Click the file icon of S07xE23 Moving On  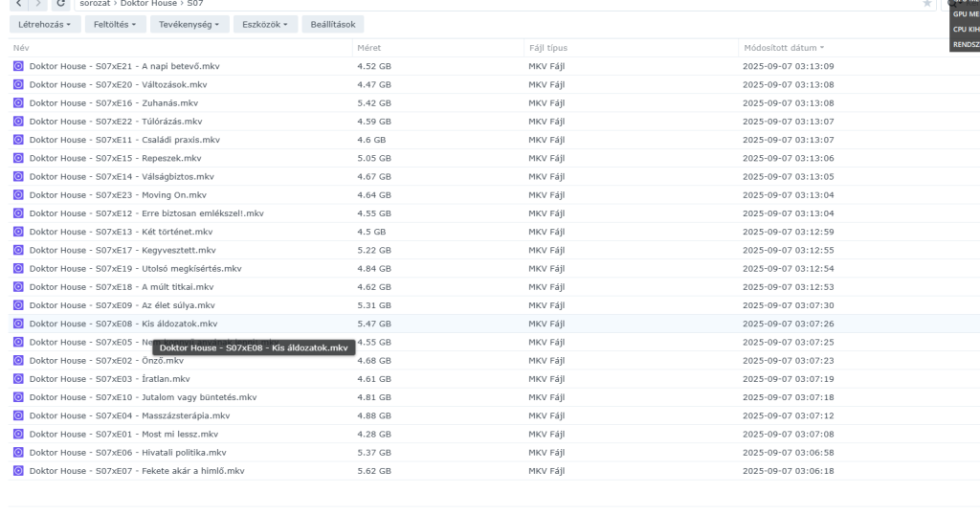[18, 195]
